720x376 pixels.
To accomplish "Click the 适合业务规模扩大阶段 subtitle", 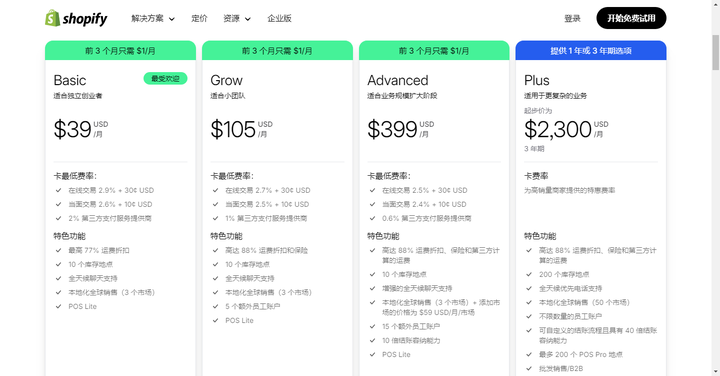I will [x=402, y=96].
